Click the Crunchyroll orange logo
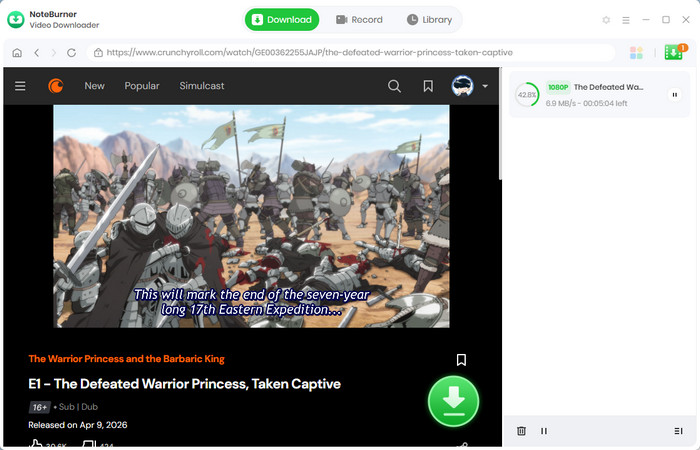This screenshot has width=700, height=450. point(56,86)
